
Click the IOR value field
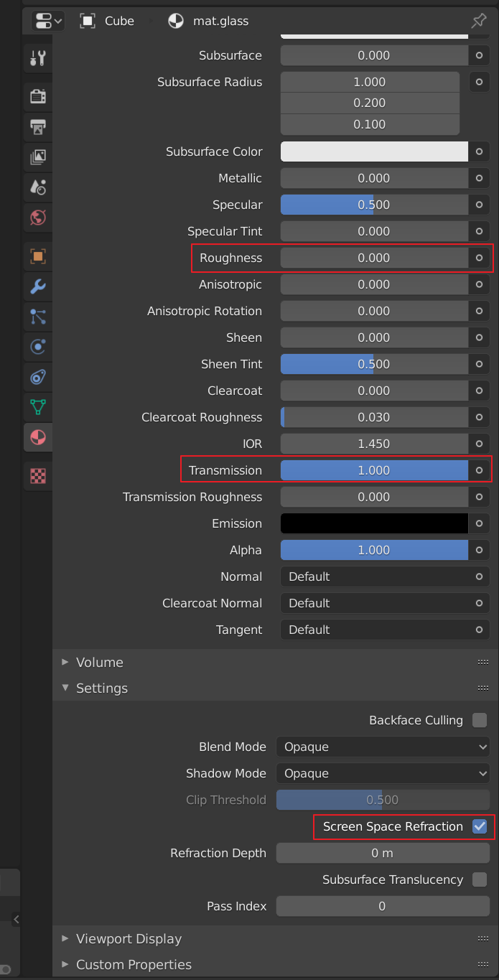pyautogui.click(x=374, y=444)
